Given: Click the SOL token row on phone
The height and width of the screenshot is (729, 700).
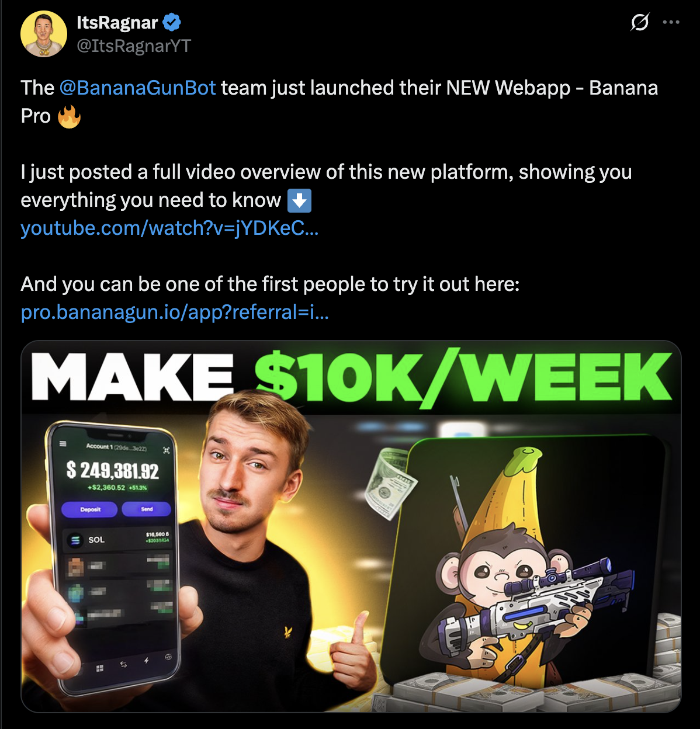Looking at the screenshot, I should click(x=117, y=539).
